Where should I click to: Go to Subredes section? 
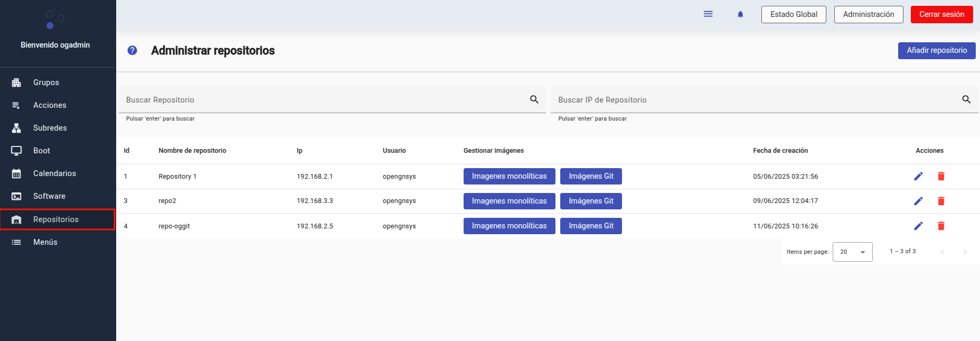50,128
